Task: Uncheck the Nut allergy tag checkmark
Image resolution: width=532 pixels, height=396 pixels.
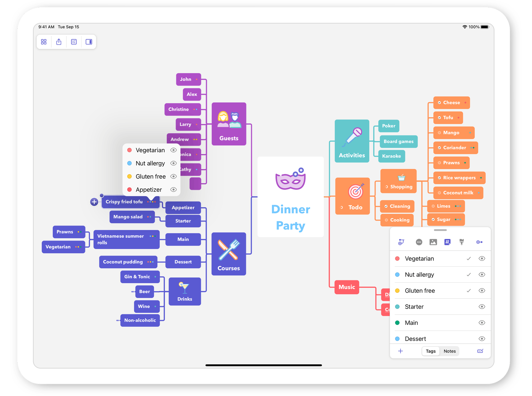Action: [x=469, y=275]
